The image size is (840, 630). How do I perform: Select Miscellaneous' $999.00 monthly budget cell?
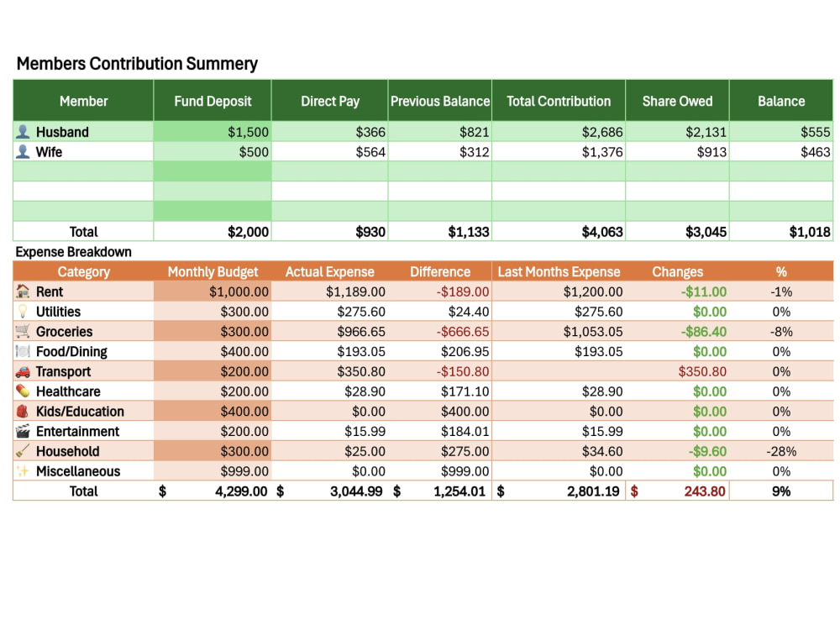[x=213, y=471]
